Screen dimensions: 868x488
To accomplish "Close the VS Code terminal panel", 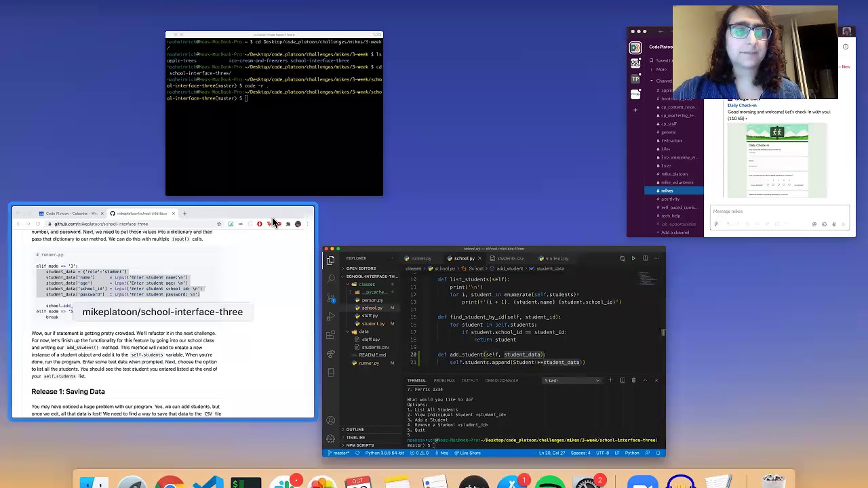I will [656, 380].
